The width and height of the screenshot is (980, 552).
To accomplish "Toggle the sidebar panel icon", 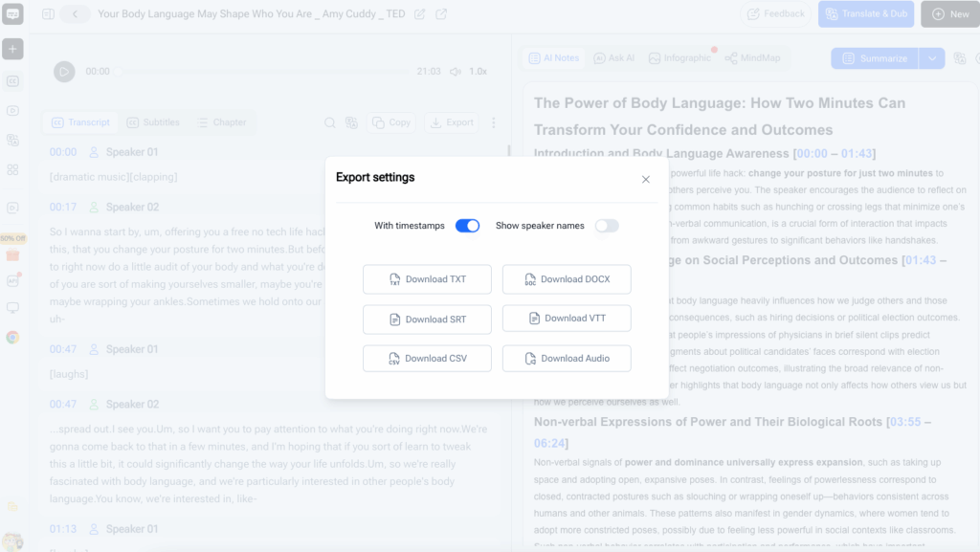I will (x=48, y=13).
